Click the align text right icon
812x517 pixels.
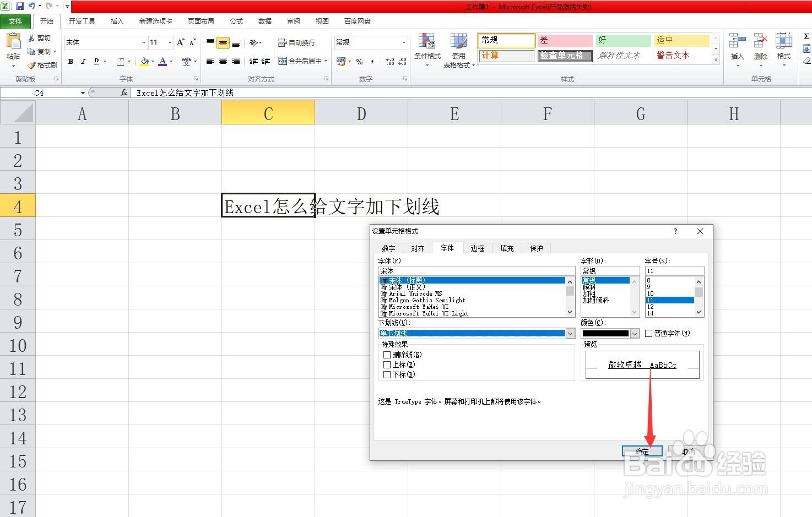(x=236, y=61)
